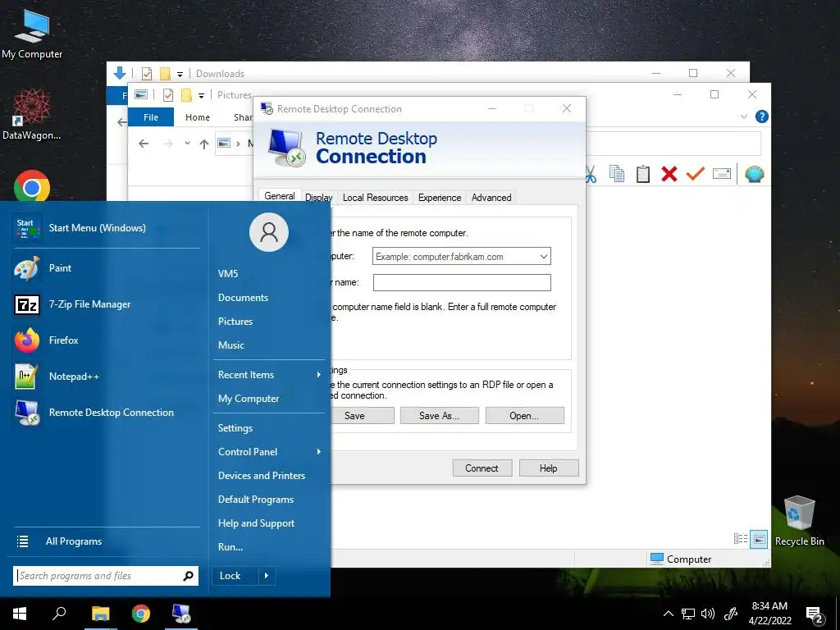Image resolution: width=840 pixels, height=630 pixels.
Task: Expand the Pictures ribbon chevron
Action: click(x=743, y=116)
